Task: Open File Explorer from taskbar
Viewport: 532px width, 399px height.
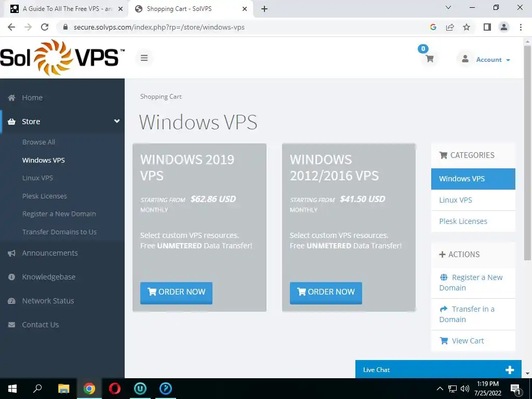Action: point(63,389)
